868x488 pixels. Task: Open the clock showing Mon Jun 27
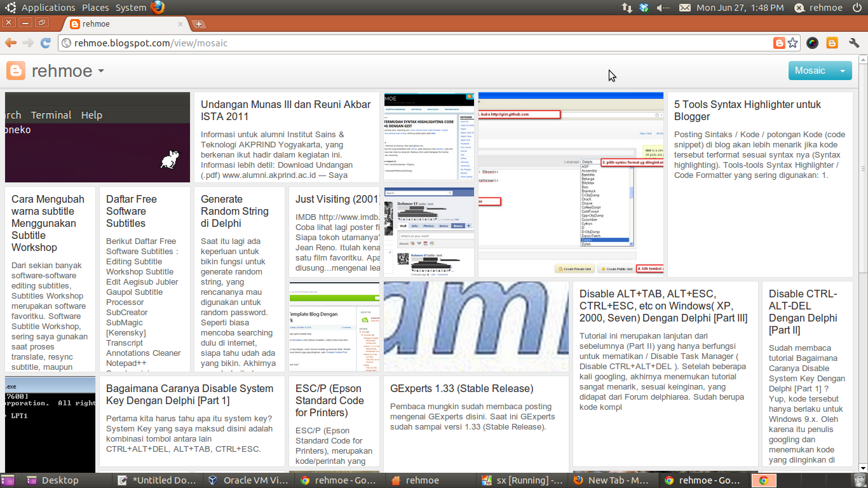[740, 8]
